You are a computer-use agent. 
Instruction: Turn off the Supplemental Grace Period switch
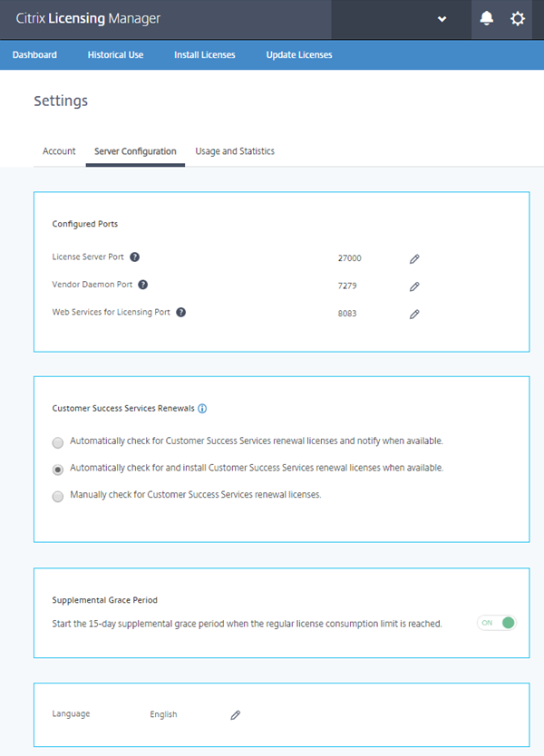[x=497, y=623]
